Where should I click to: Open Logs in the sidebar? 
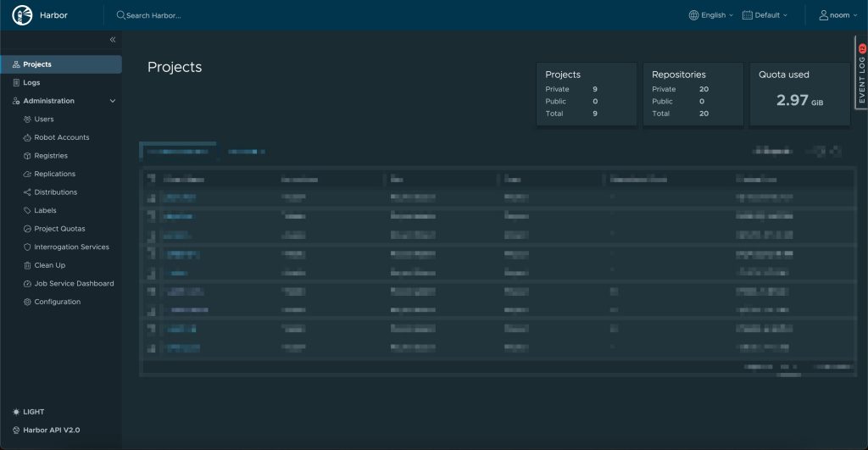coord(31,83)
